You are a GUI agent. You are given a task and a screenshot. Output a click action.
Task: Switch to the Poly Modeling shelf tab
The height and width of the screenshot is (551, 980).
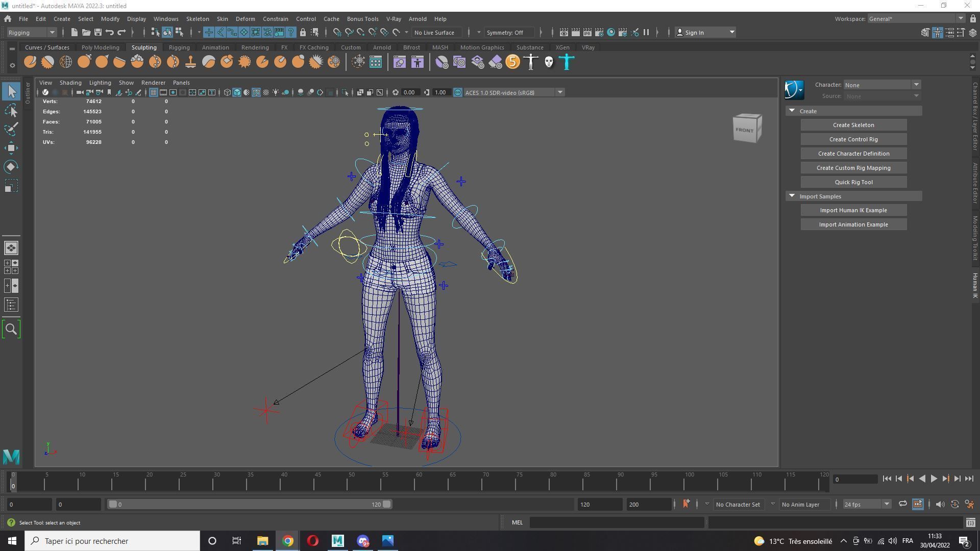pyautogui.click(x=100, y=47)
